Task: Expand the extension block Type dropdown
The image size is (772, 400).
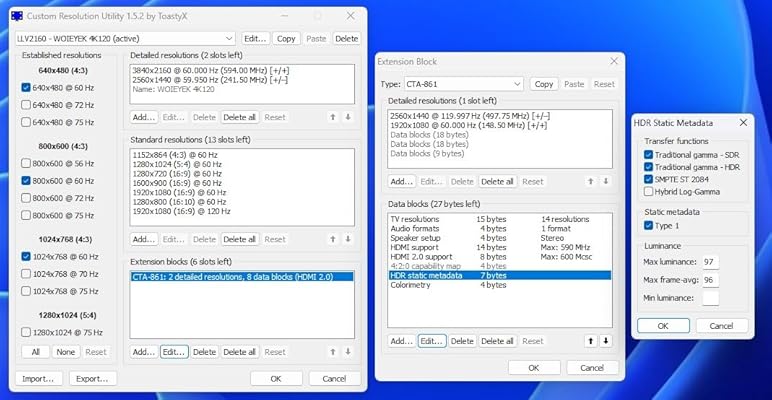Action: (464, 85)
